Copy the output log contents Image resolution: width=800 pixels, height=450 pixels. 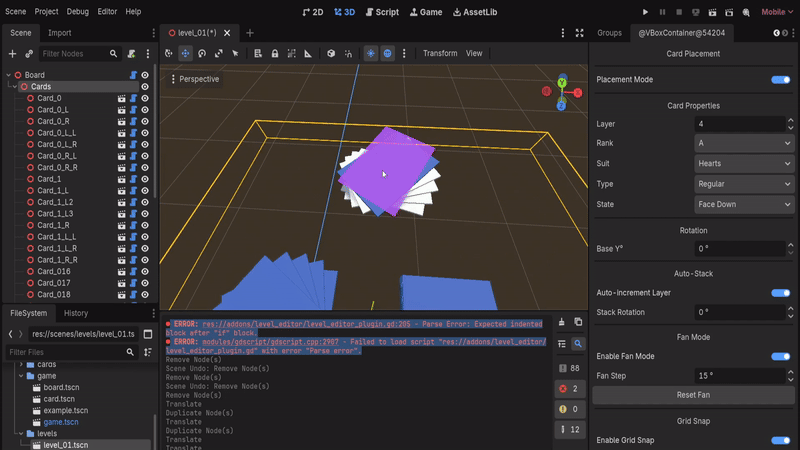pos(578,321)
